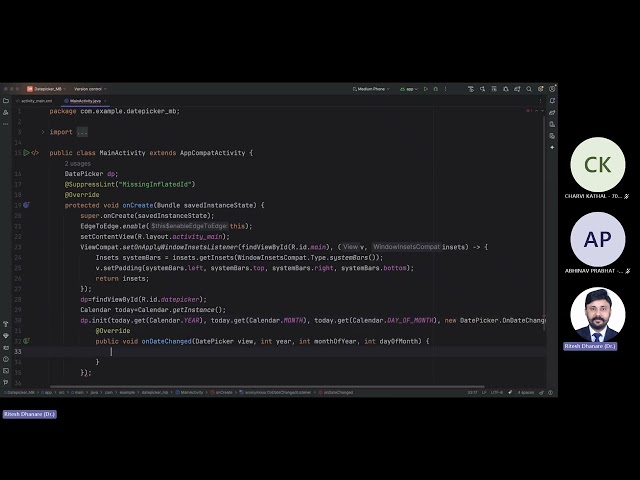This screenshot has width=640, height=480.
Task: Click the onDateChanged method name in code
Action: (x=167, y=341)
